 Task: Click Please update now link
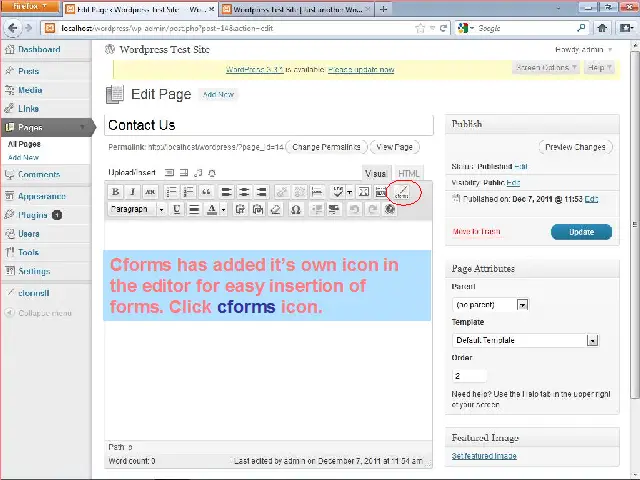point(361,69)
